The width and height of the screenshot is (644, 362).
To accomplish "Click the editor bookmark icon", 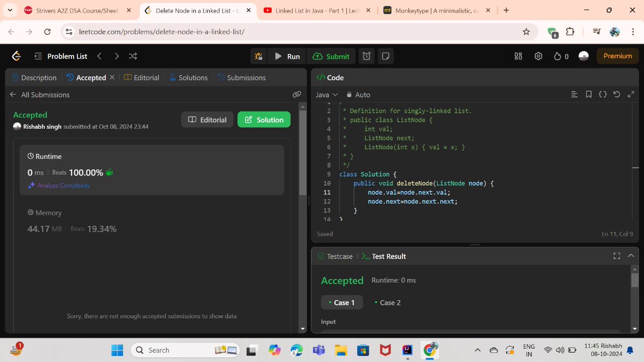I will pos(589,94).
